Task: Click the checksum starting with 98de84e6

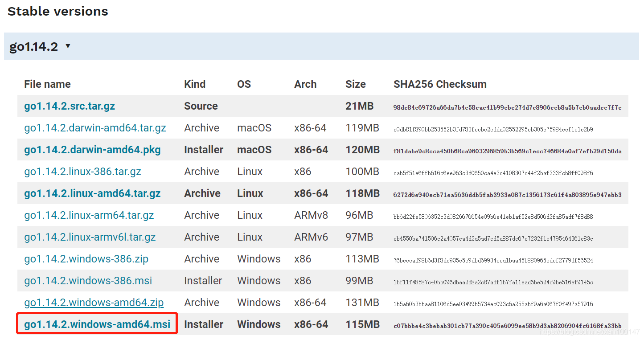Action: [x=508, y=108]
